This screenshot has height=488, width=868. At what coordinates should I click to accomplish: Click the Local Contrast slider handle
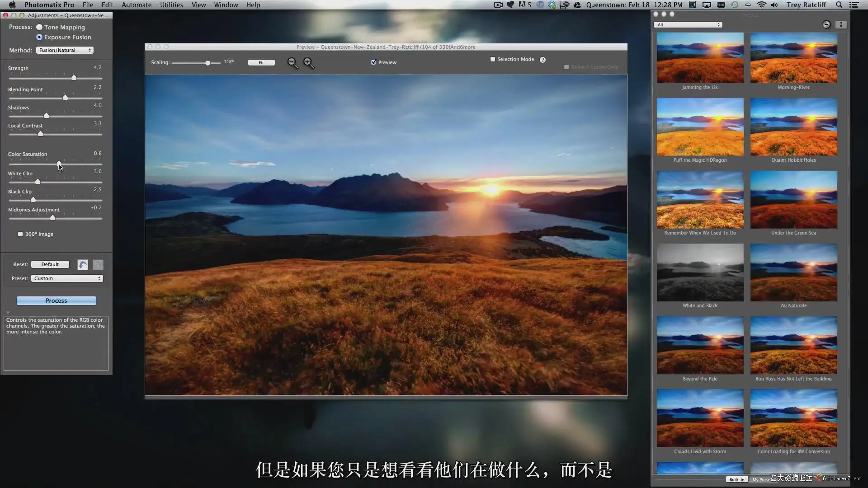[x=40, y=134]
